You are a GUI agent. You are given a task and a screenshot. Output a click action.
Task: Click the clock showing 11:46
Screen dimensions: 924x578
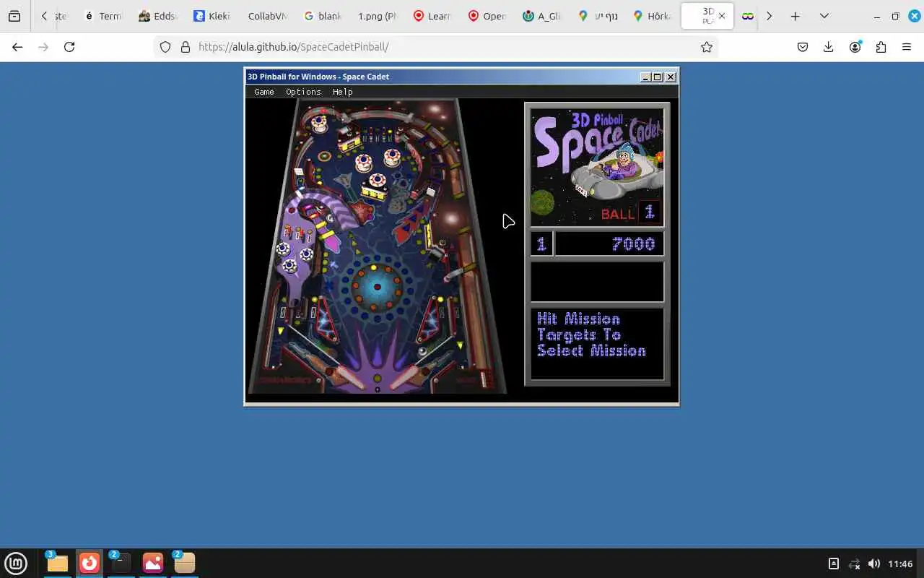(x=900, y=564)
